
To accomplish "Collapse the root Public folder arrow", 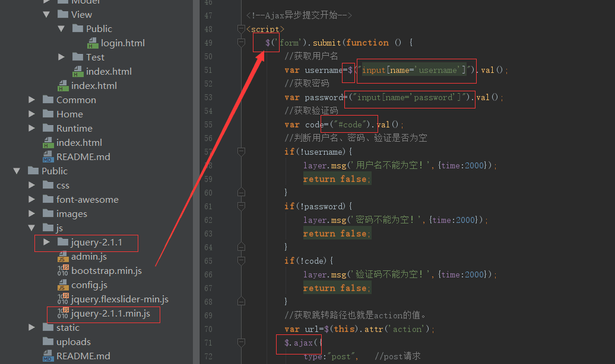I will coord(17,171).
